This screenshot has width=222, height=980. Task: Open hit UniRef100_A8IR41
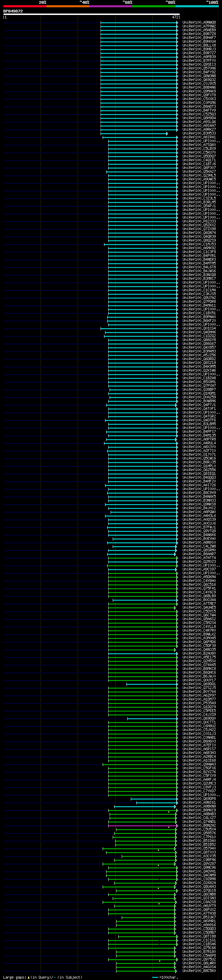[x=199, y=137]
